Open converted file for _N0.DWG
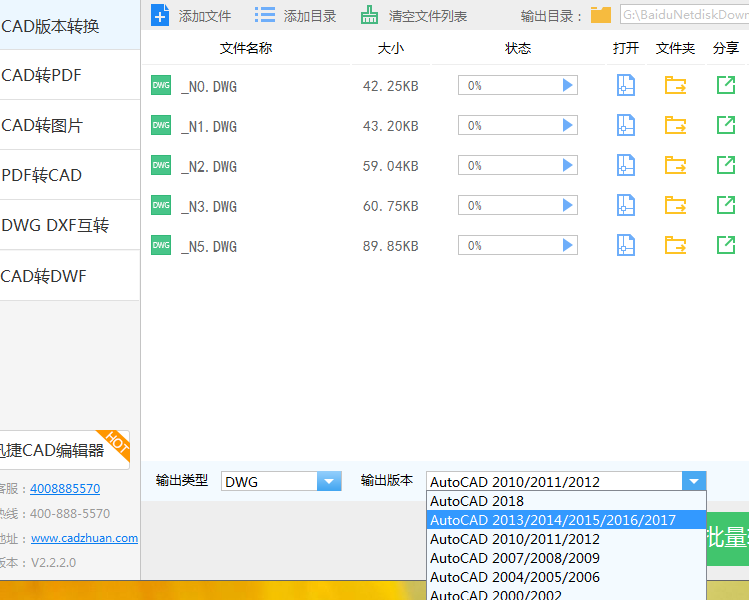This screenshot has height=600, width=749. (x=625, y=86)
